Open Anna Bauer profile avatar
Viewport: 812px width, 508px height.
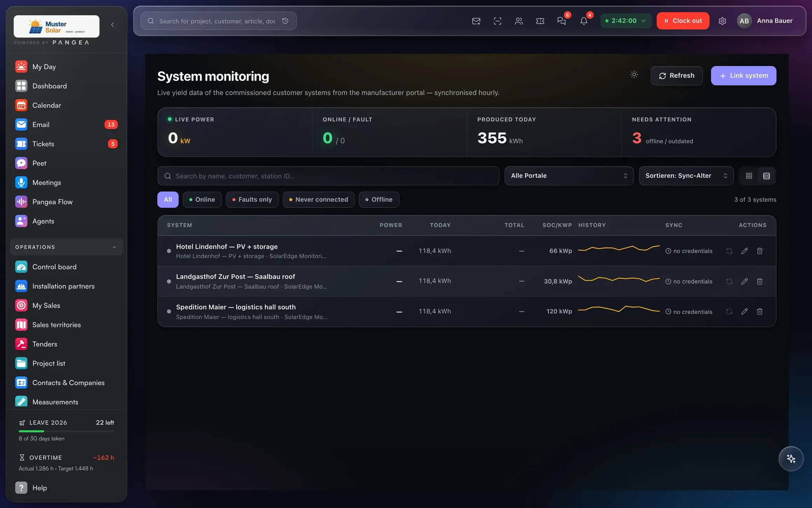(x=744, y=21)
